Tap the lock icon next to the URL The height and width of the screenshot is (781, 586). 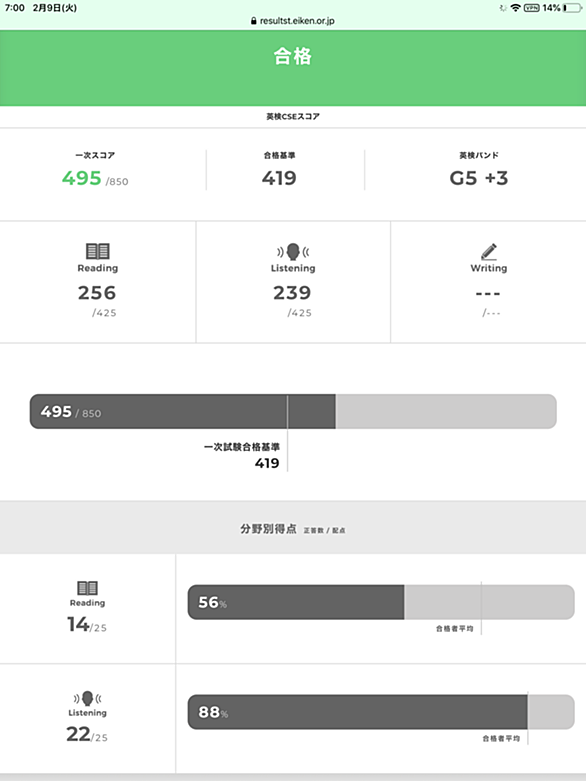[x=254, y=21]
